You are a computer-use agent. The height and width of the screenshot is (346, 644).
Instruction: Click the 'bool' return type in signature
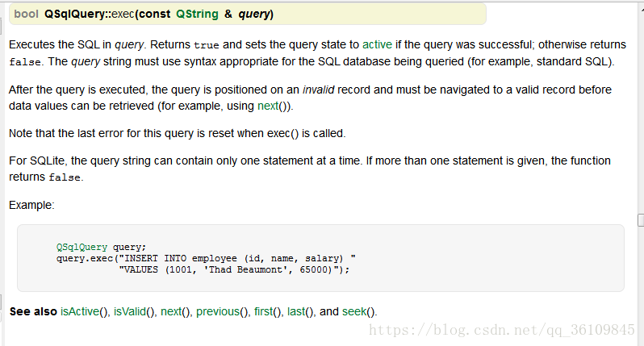point(27,14)
